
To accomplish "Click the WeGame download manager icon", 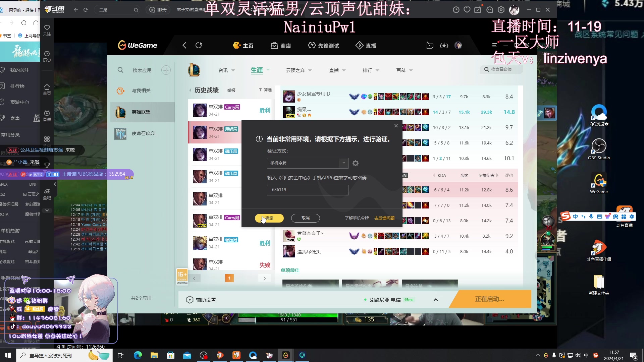I will (x=444, y=45).
